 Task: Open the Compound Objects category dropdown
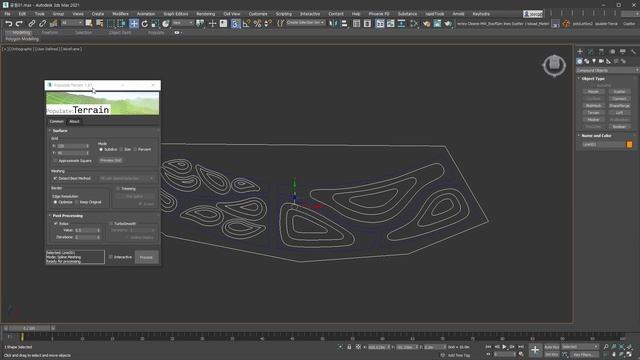[607, 70]
